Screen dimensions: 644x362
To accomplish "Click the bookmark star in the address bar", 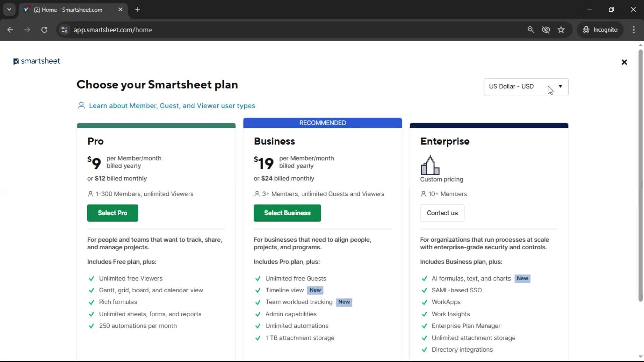I will [x=561, y=29].
